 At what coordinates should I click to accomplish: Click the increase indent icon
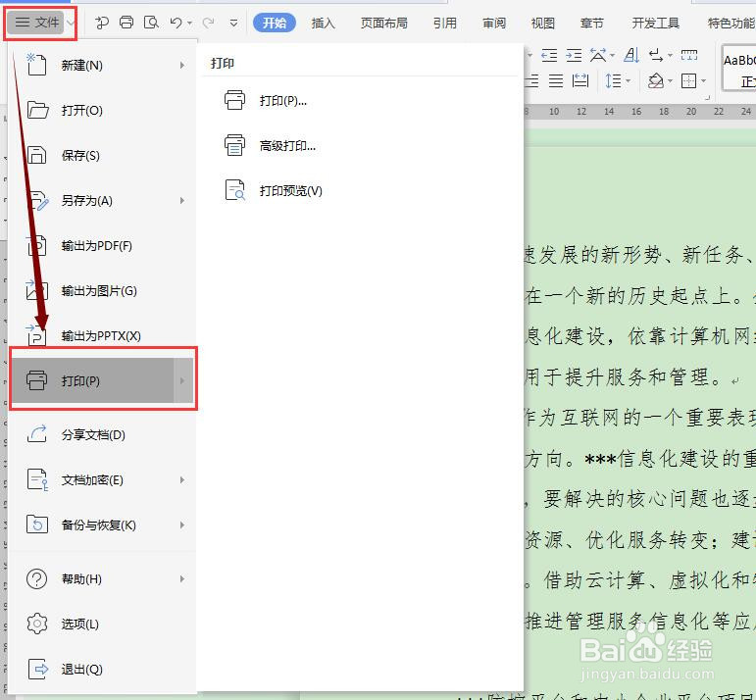coord(574,56)
